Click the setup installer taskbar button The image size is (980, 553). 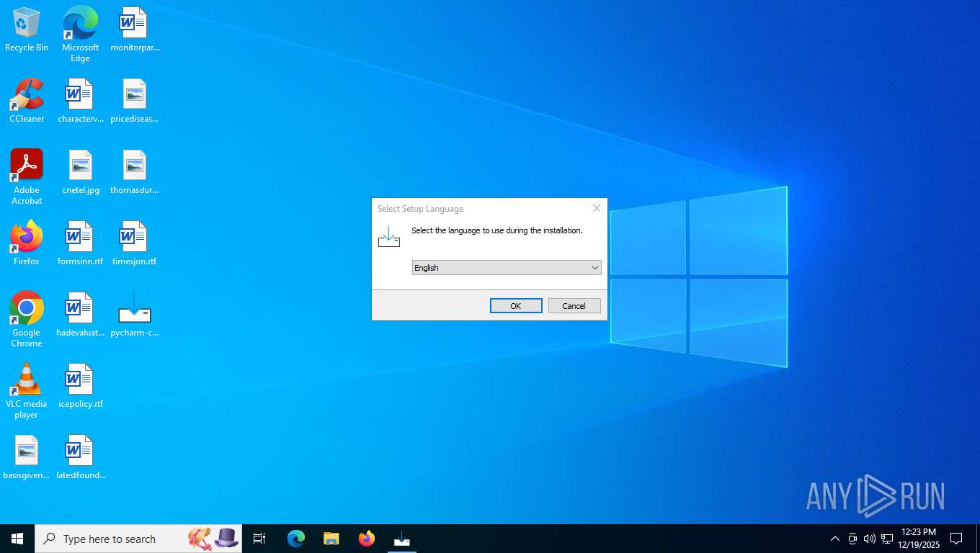(402, 539)
